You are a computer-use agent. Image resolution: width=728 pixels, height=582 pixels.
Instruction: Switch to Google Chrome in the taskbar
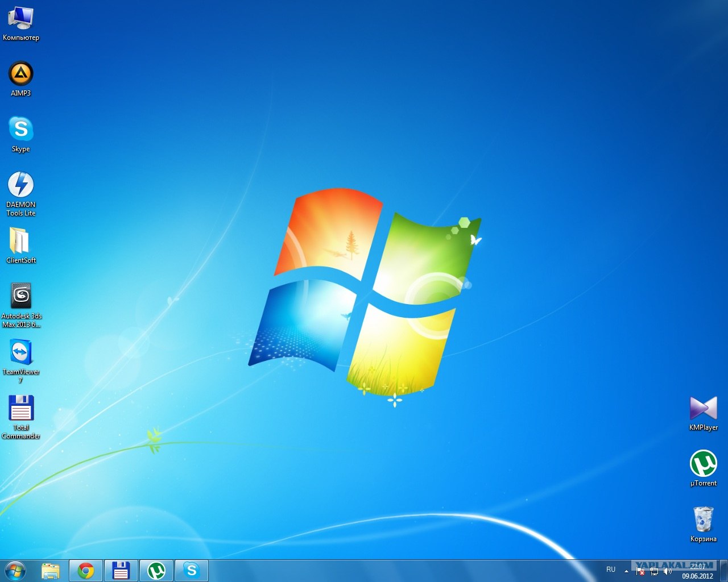point(86,571)
